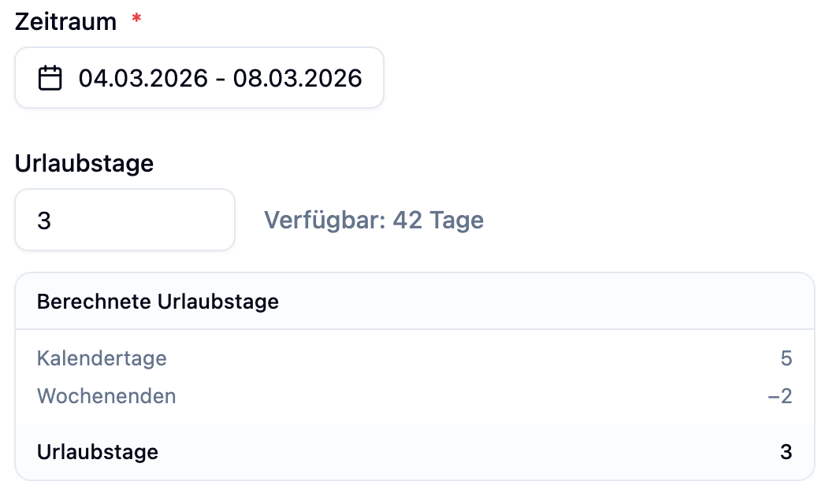Click the end date 08.03.2026

click(x=298, y=78)
